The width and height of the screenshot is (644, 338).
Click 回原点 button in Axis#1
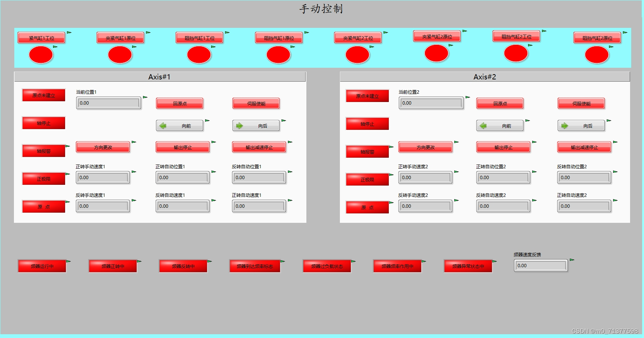tap(180, 104)
